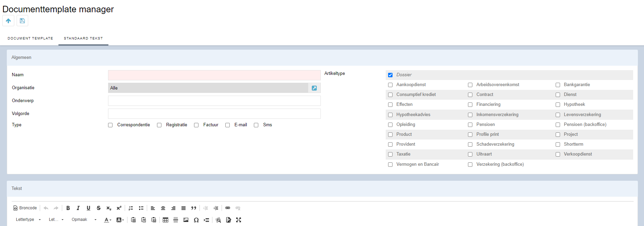Viewport: 644px width, 226px height.
Task: Justify the text
Action: (184, 208)
